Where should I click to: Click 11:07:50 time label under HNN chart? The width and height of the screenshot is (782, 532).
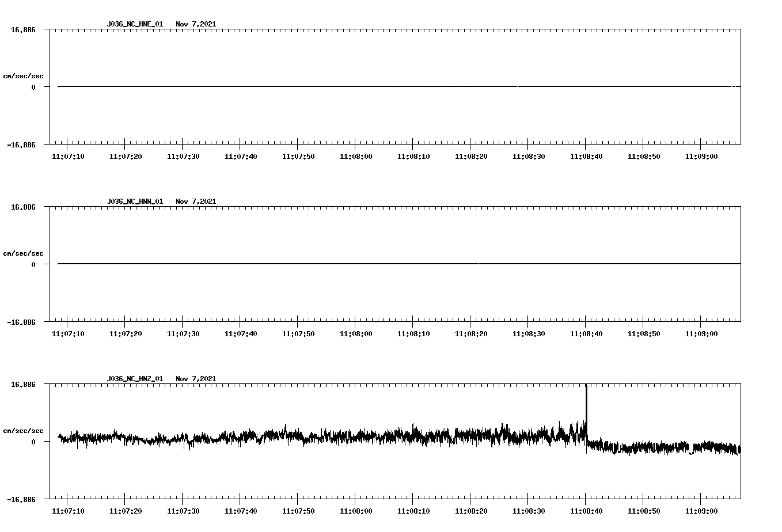coord(298,334)
